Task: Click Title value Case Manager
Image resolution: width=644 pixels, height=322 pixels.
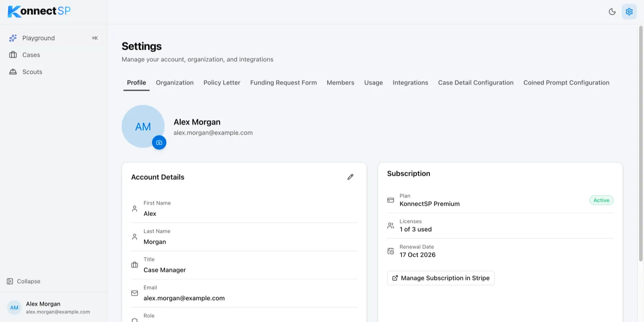Action: tap(165, 270)
